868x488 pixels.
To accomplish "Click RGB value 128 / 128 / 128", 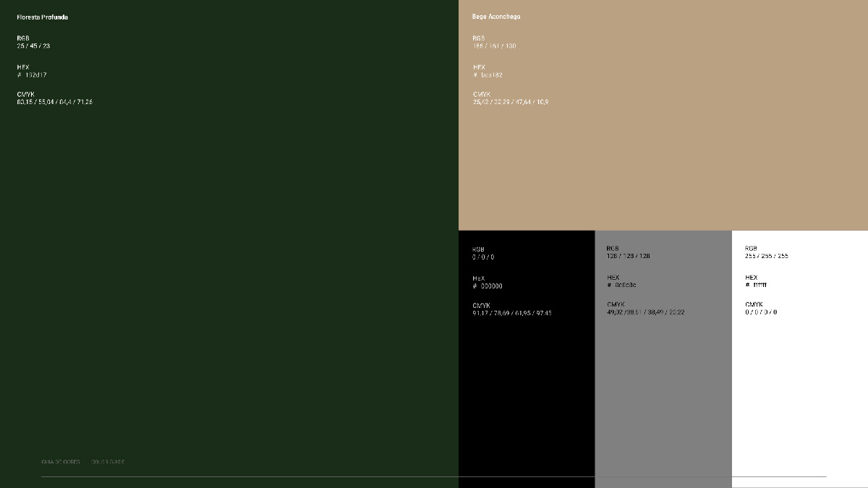I will coord(629,256).
